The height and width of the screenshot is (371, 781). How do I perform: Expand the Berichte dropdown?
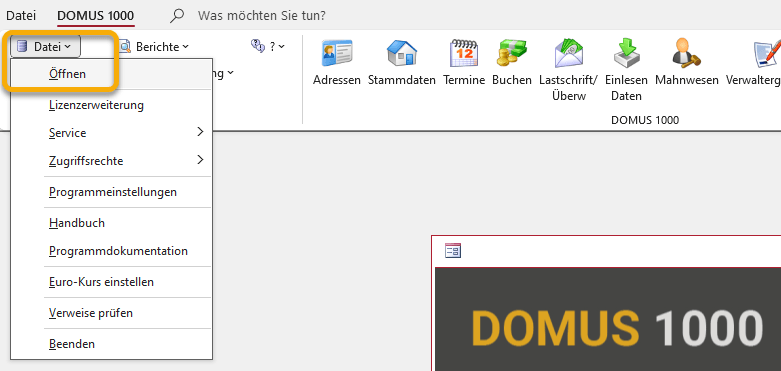pos(154,47)
